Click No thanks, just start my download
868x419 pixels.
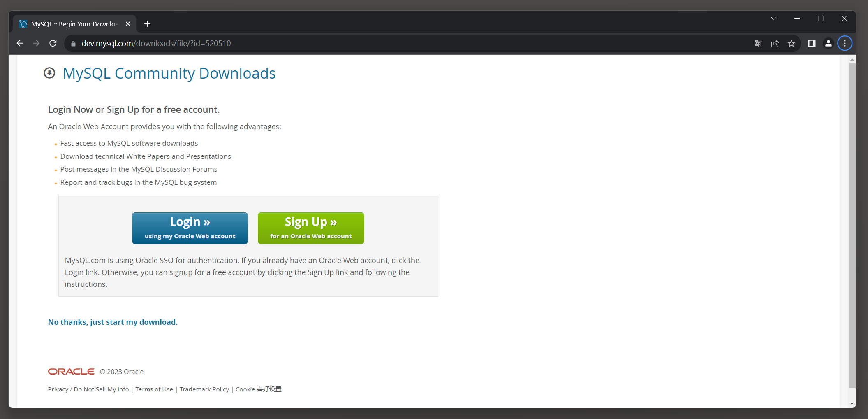[113, 322]
